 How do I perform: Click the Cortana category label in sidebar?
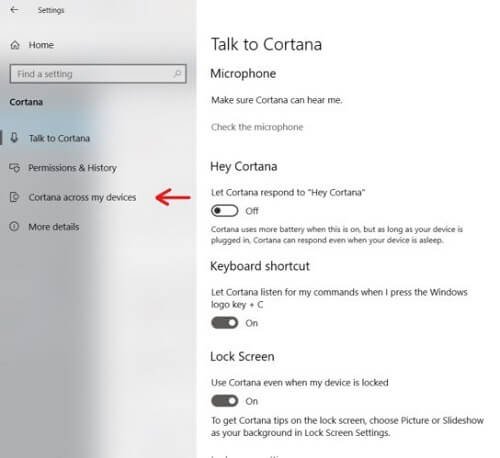[x=26, y=102]
